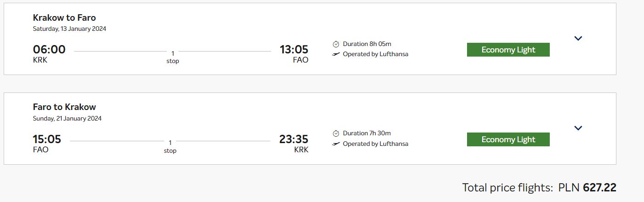Click the clock icon beside Duration 7h 30m

(x=336, y=133)
